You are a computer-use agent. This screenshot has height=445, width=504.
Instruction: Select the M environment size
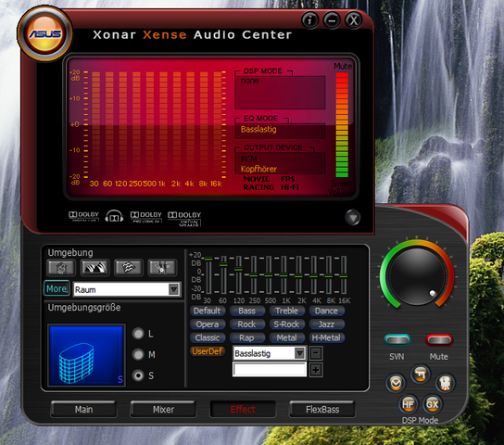[x=138, y=355]
